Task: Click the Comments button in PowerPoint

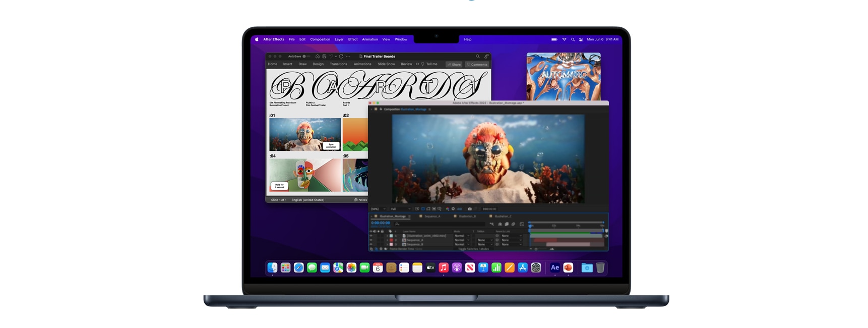Action: 477,65
